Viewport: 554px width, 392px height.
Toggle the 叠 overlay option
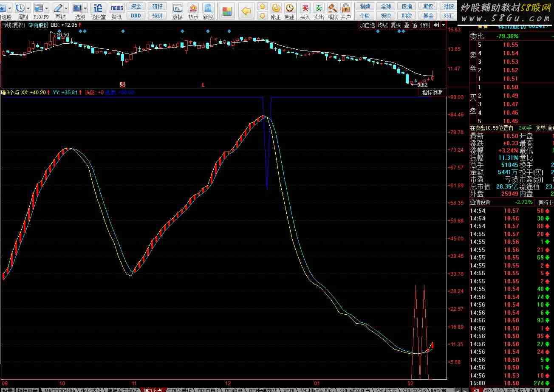click(407, 25)
